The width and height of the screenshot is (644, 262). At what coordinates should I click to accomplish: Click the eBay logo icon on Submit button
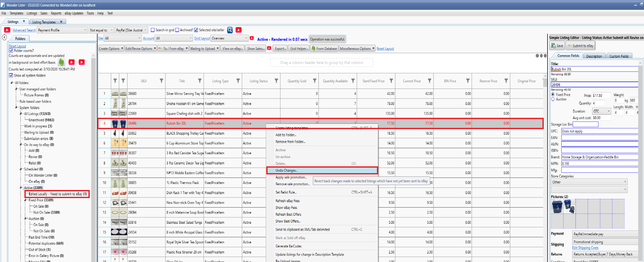coord(569,46)
